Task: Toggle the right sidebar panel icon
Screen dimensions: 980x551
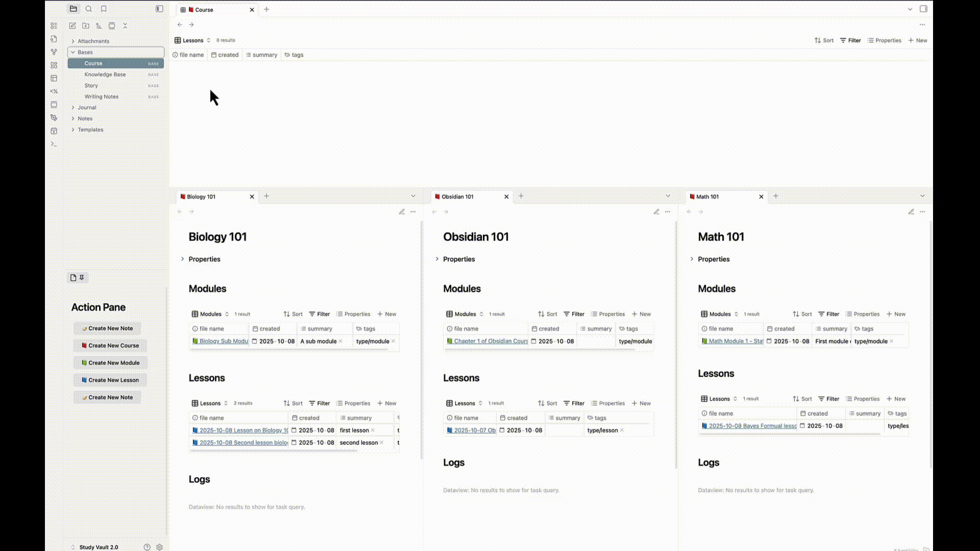Action: (x=923, y=9)
